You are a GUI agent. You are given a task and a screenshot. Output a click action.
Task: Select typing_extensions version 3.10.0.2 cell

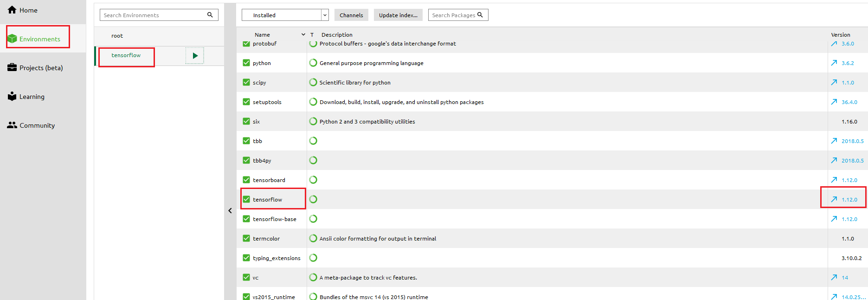pyautogui.click(x=852, y=258)
